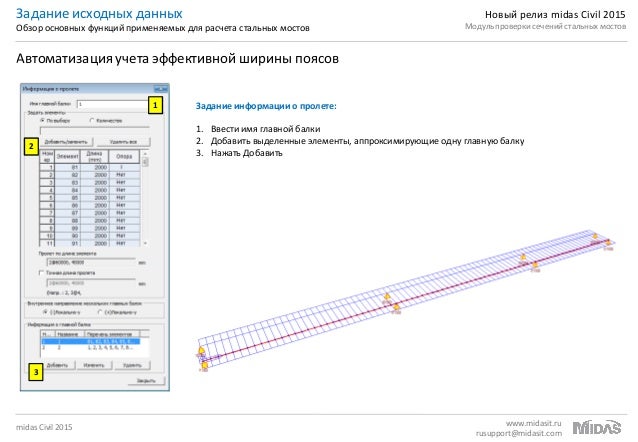Click the elements table scrollbar down arrow
Image resolution: width=638 pixels, height=442 pixels.
(x=145, y=243)
